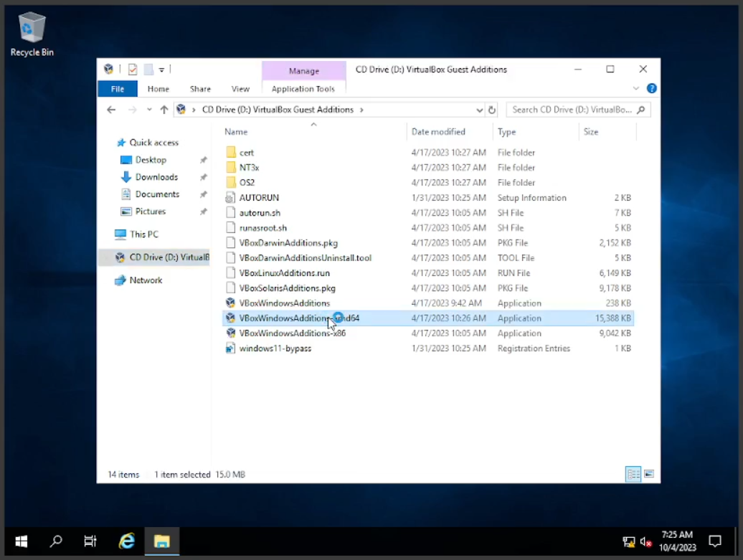
Task: Sort files by the Size column header
Action: tap(591, 132)
